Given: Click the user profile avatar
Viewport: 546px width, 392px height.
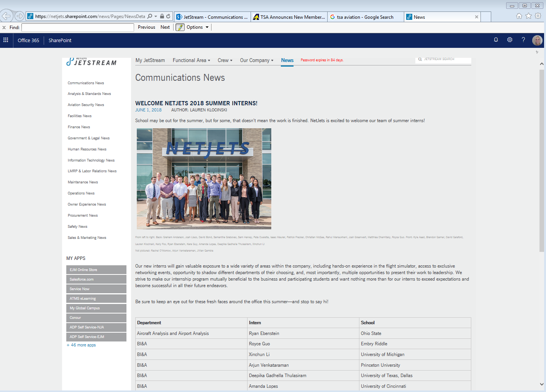Looking at the screenshot, I should [537, 40].
